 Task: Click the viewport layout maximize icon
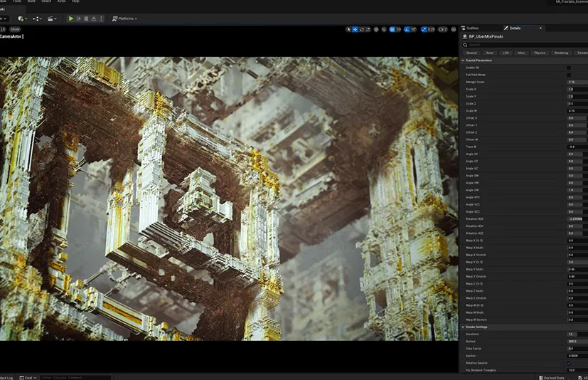[x=454, y=29]
